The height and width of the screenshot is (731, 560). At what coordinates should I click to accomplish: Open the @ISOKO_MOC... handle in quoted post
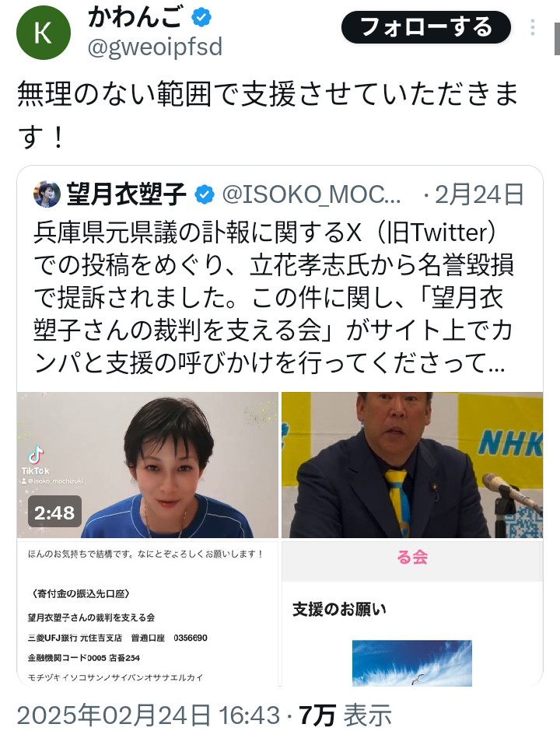tap(311, 195)
